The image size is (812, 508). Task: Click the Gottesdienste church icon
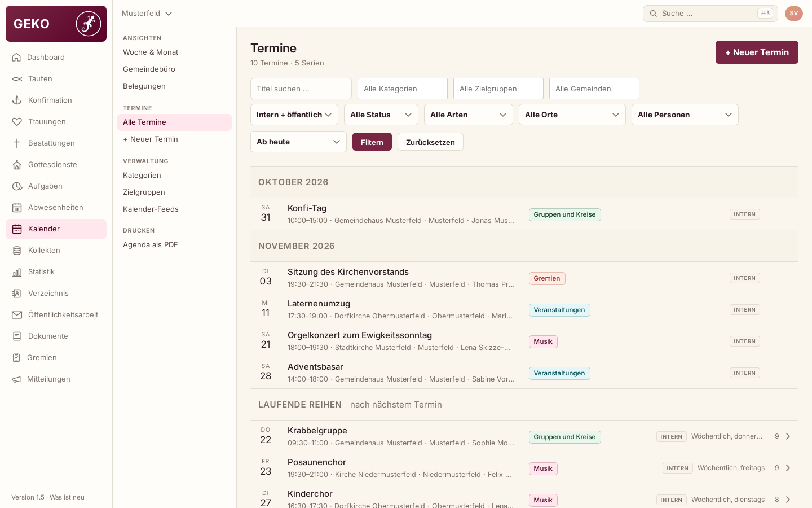(x=17, y=164)
